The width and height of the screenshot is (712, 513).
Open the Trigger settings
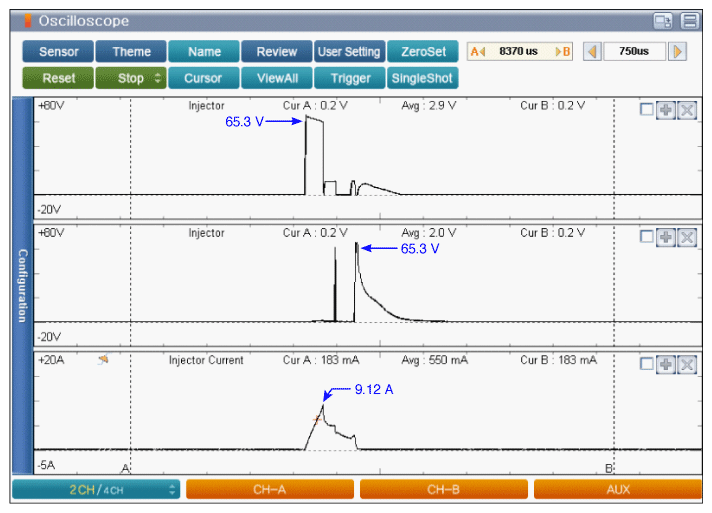349,78
